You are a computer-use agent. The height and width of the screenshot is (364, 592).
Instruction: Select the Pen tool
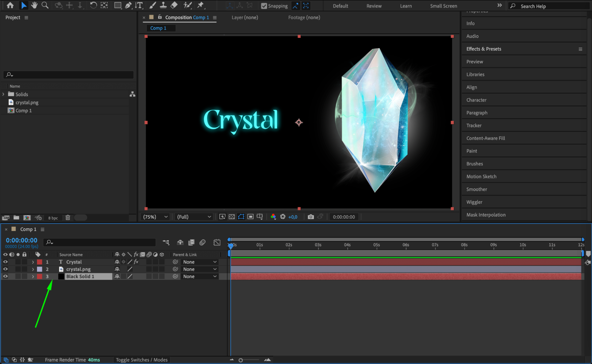coord(128,5)
